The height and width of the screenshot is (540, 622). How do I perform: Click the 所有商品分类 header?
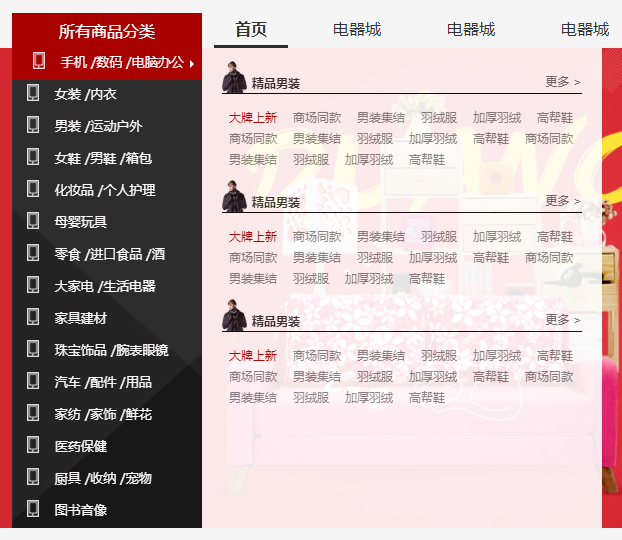(x=107, y=32)
